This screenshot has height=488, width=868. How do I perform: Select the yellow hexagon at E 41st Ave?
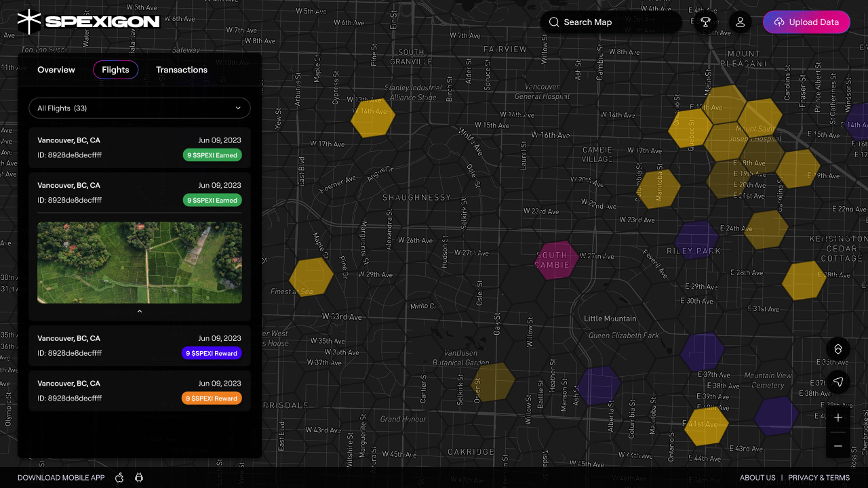coord(706,426)
